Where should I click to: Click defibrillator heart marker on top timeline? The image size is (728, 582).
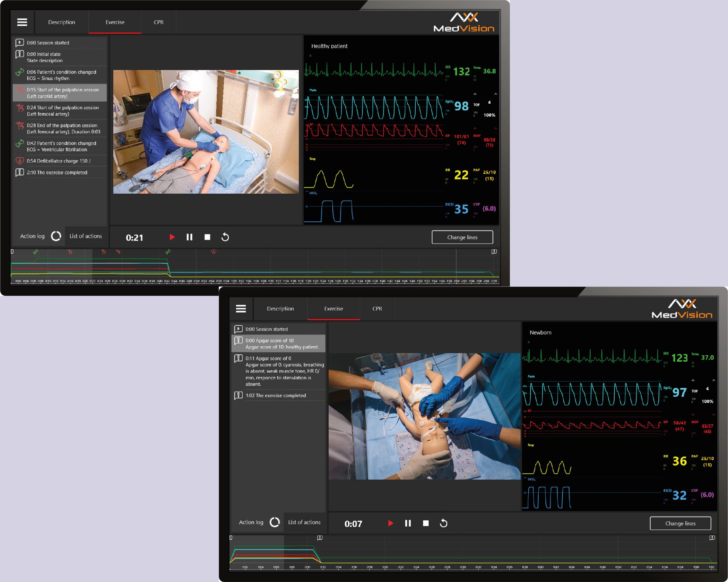pos(214,252)
